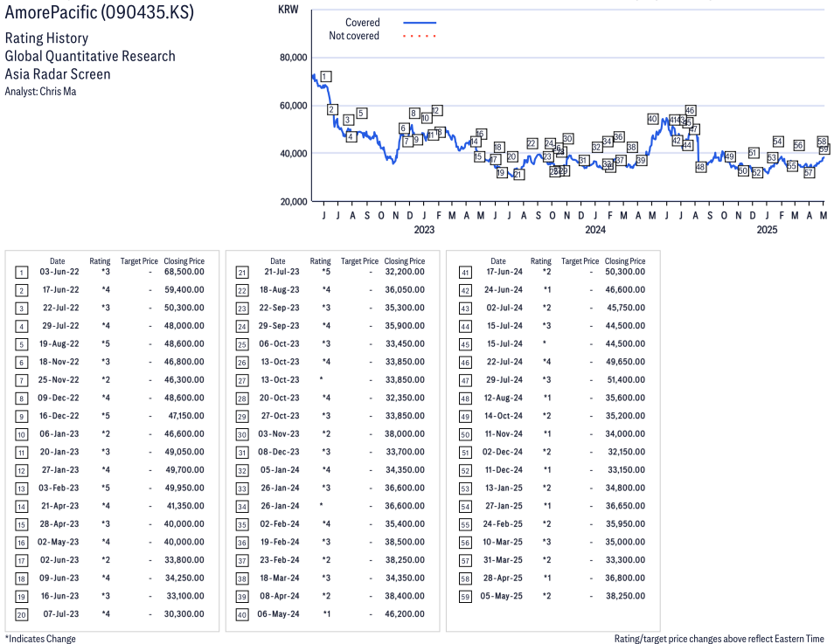
Task: Click the date 12-Aug-24
Action: point(504,398)
